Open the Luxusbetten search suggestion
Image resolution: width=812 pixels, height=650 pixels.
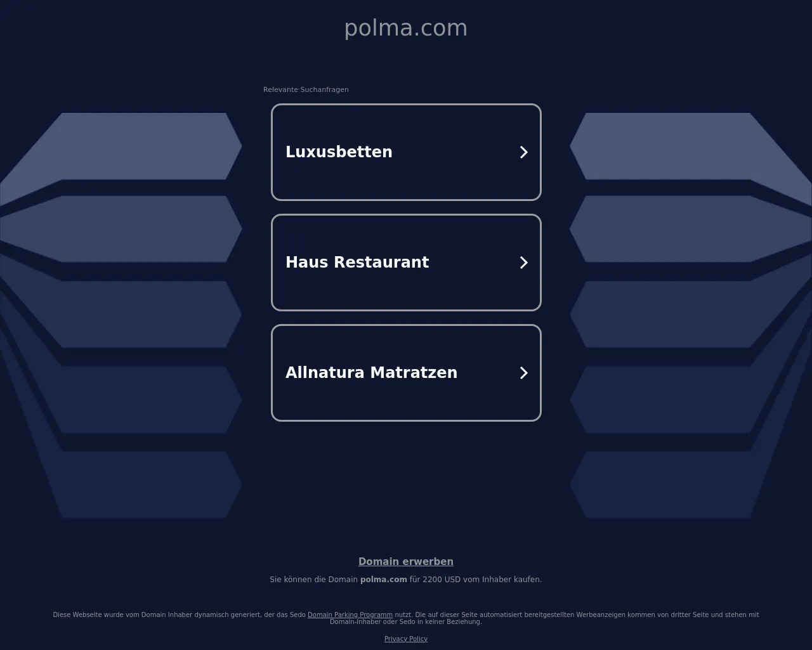click(x=406, y=152)
